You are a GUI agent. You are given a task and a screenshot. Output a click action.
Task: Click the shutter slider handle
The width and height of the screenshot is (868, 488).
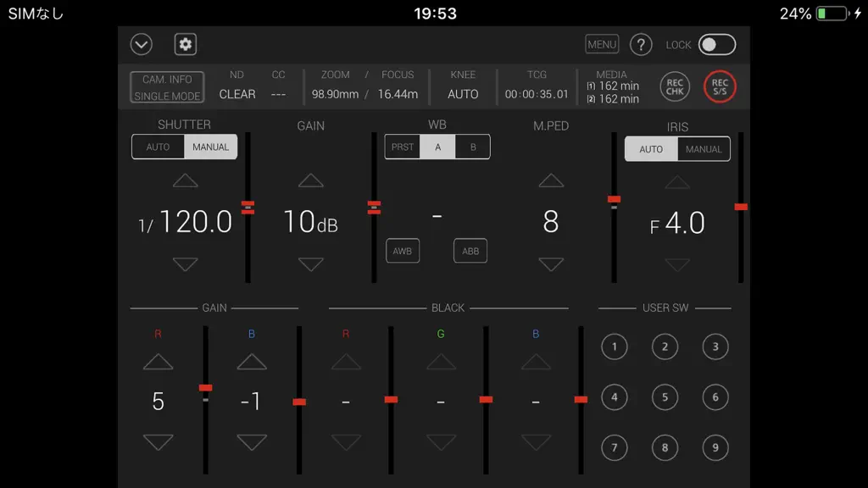248,208
